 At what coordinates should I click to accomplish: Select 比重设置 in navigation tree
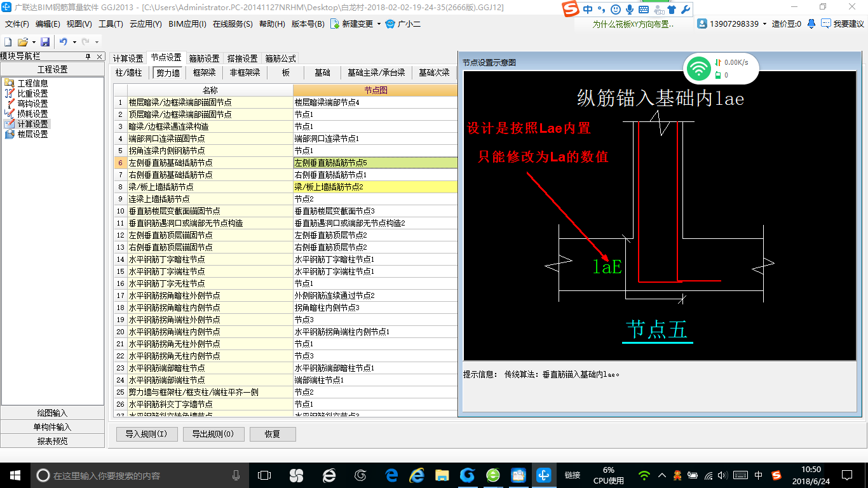point(32,93)
